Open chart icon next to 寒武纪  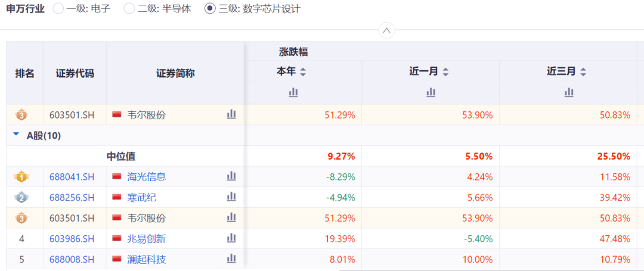pos(231,197)
